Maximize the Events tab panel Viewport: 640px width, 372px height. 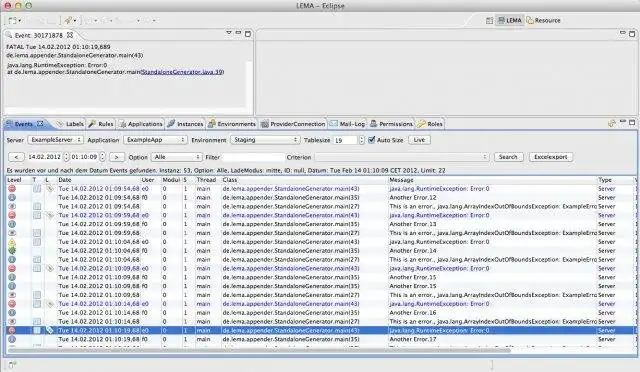(x=632, y=123)
